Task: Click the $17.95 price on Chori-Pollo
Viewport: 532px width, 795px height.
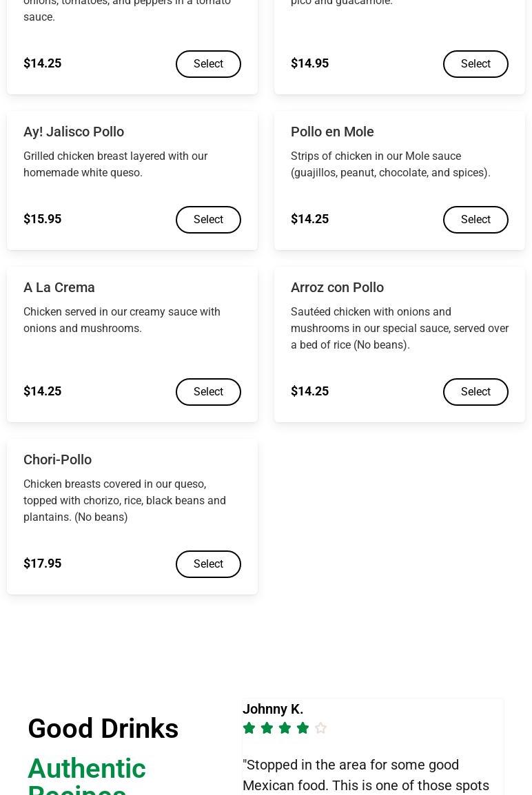Action: coord(43,564)
